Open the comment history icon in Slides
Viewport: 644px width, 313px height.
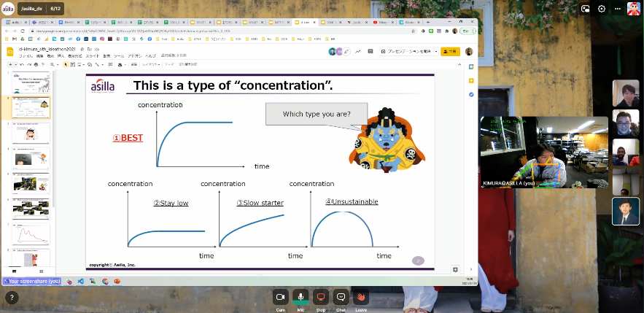370,51
